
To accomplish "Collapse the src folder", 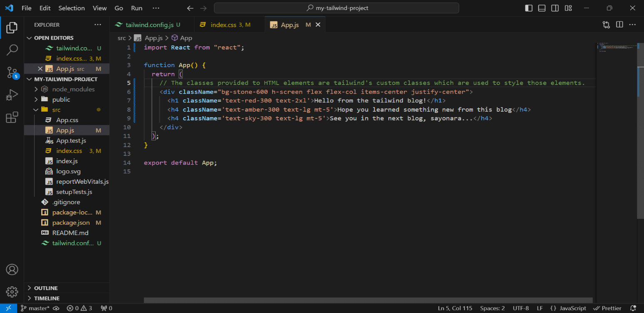I will [x=56, y=110].
